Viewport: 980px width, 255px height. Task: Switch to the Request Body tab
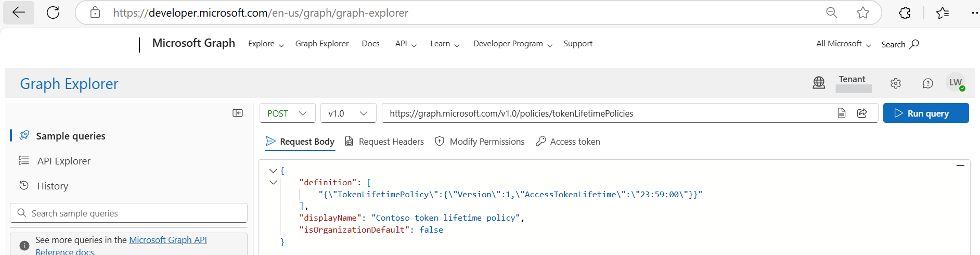pos(300,142)
